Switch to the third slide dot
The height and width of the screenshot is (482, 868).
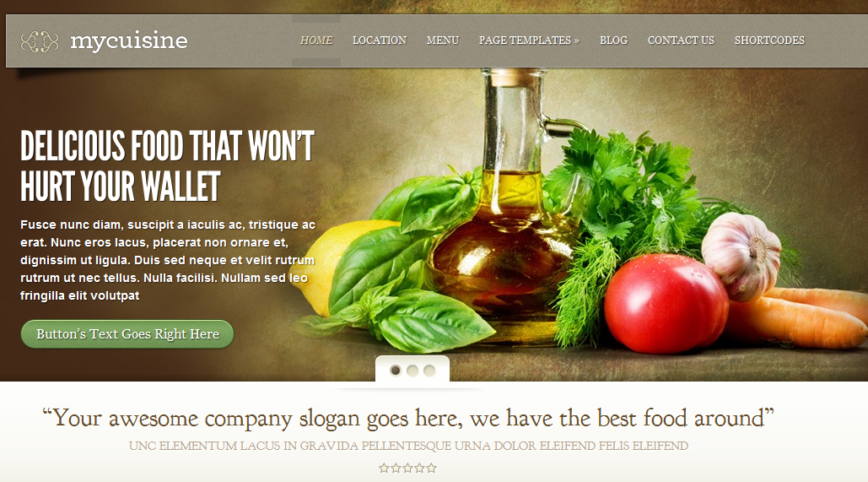429,370
